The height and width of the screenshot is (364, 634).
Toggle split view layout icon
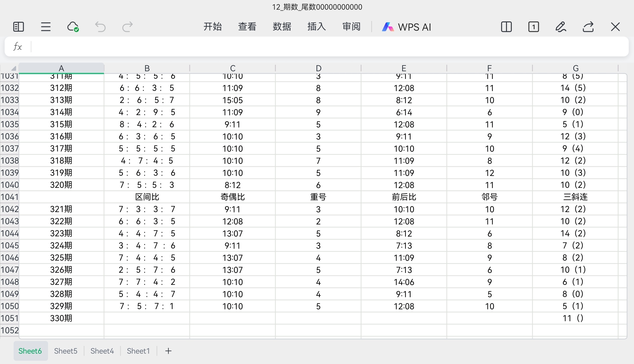pyautogui.click(x=506, y=27)
